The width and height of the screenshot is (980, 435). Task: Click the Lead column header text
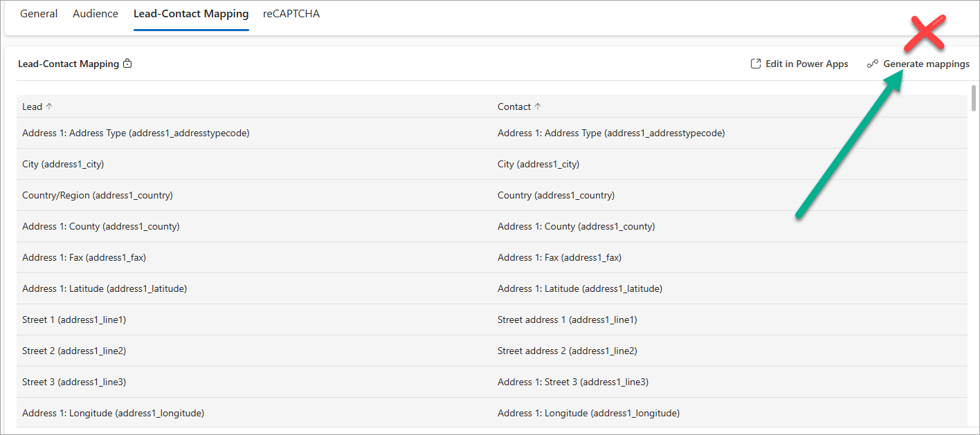(x=32, y=107)
